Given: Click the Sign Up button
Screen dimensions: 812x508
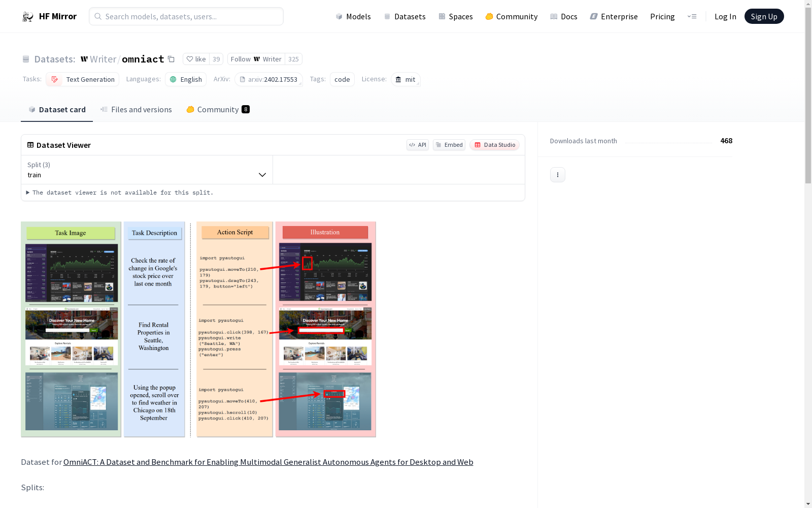Looking at the screenshot, I should click(764, 16).
